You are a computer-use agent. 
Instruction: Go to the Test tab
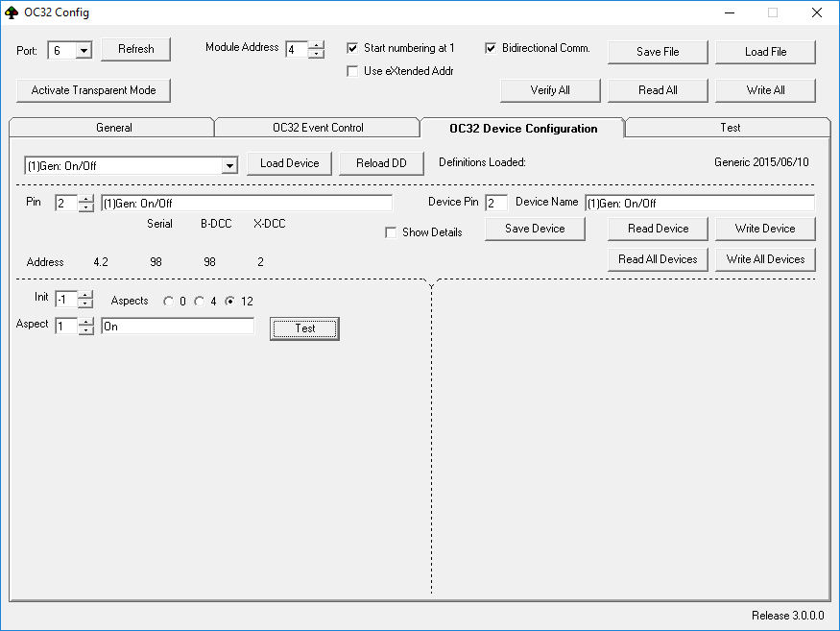(x=730, y=128)
